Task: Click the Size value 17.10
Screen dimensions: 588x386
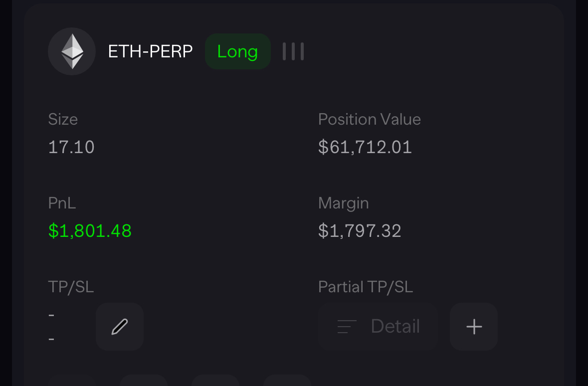Action: (71, 147)
